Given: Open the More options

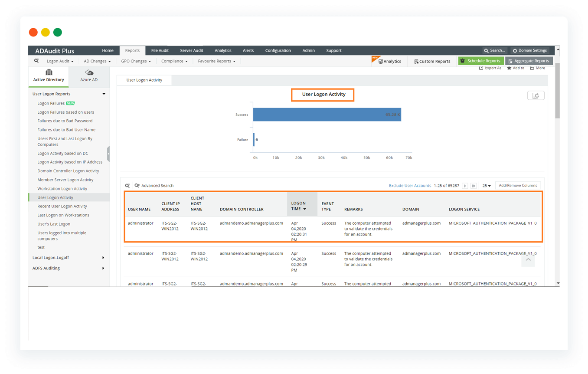Looking at the screenshot, I should (538, 68).
